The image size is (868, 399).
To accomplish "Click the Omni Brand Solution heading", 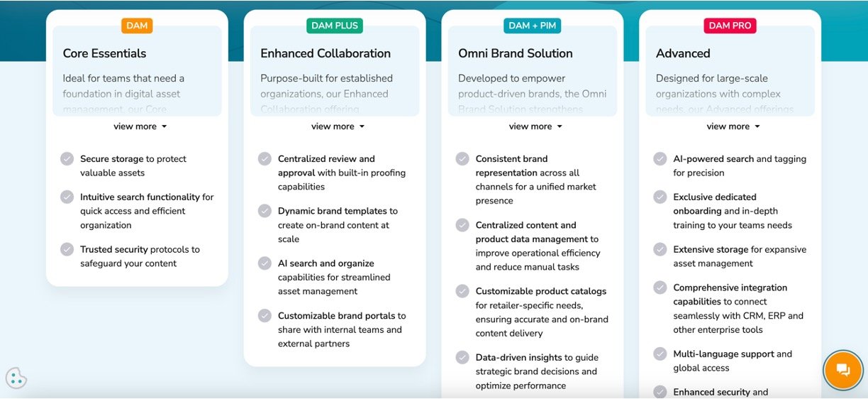I will coord(515,53).
